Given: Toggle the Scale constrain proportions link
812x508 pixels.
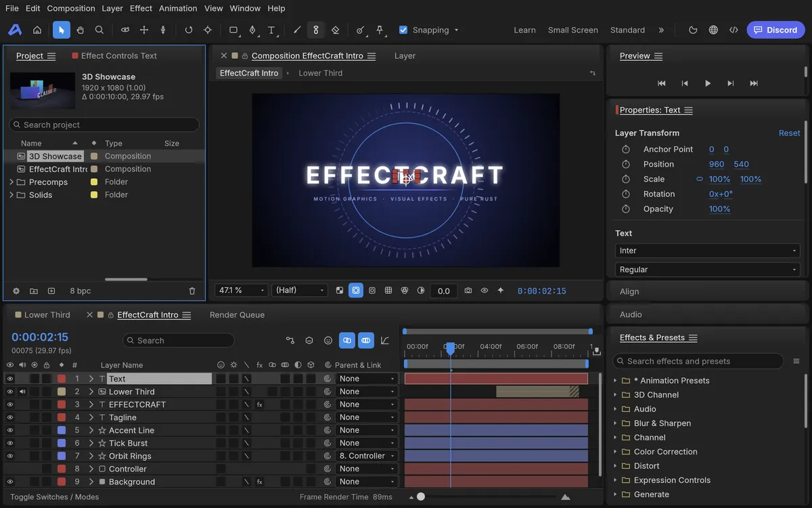Looking at the screenshot, I should 700,179.
